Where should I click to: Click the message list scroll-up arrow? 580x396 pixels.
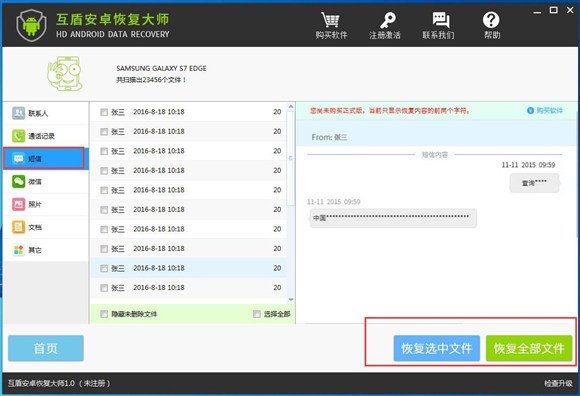click(x=291, y=107)
